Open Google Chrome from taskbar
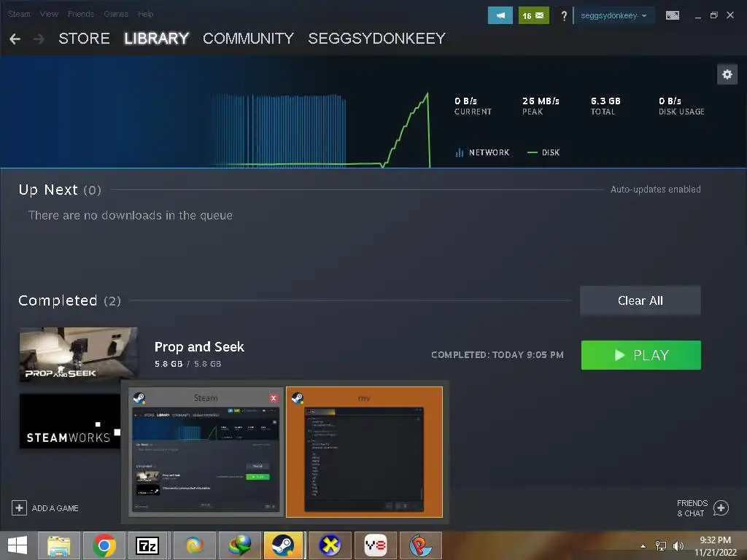Screen dimensions: 747x560 (104, 545)
